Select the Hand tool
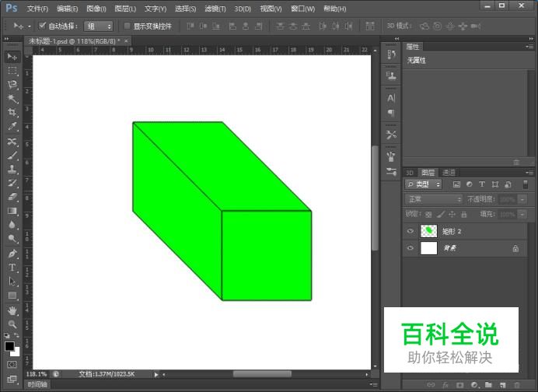Image resolution: width=538 pixels, height=392 pixels. tap(12, 310)
